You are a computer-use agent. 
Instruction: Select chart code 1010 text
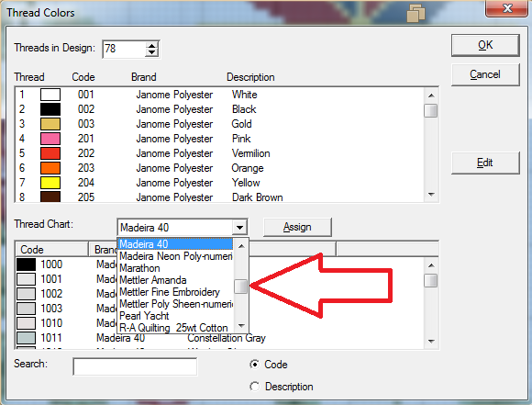[x=51, y=322]
